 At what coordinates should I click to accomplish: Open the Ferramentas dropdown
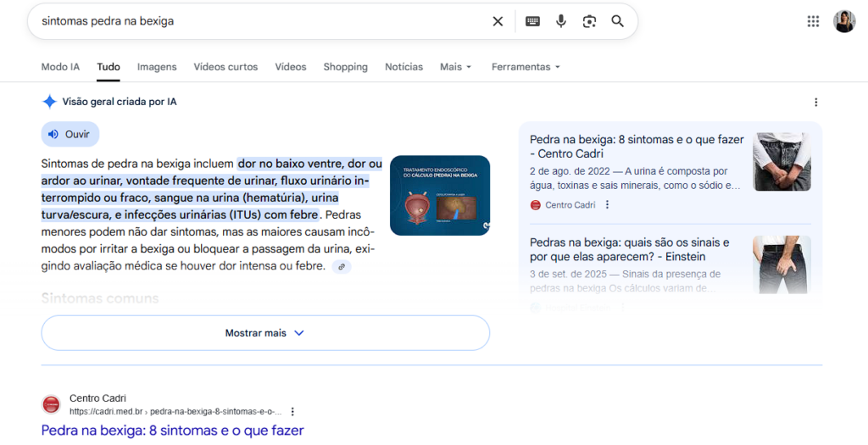point(526,67)
